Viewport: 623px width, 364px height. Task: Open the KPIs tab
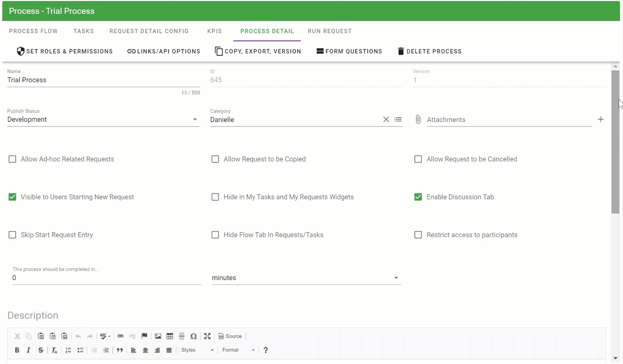214,31
